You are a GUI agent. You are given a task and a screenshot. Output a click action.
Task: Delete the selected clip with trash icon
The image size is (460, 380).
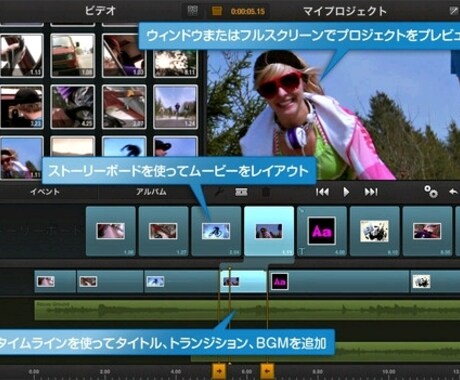tap(266, 192)
